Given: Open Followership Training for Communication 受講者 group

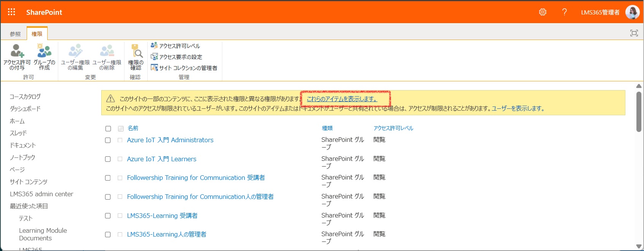Looking at the screenshot, I should pyautogui.click(x=196, y=178).
